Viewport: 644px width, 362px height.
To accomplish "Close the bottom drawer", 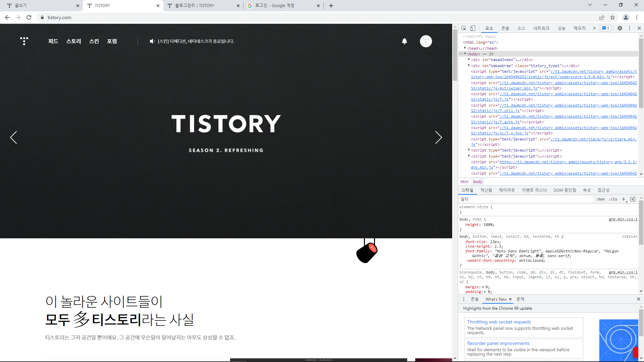I will [639, 299].
